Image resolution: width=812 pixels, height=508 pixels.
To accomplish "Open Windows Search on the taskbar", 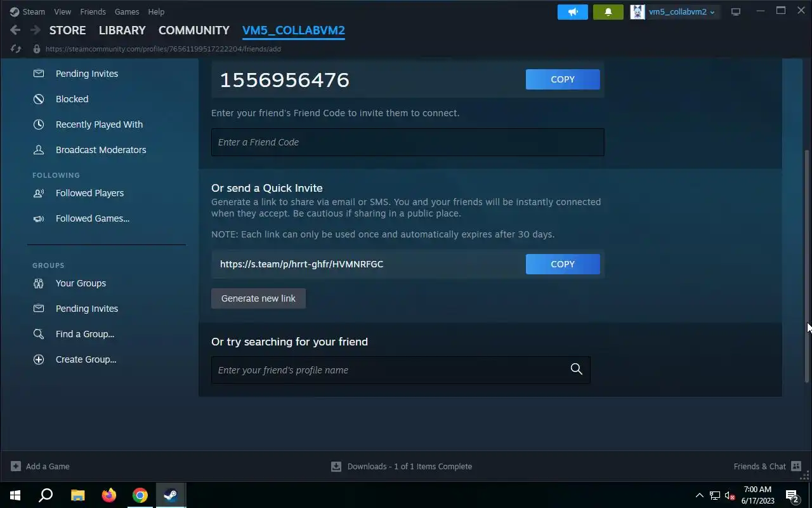I will [x=46, y=495].
